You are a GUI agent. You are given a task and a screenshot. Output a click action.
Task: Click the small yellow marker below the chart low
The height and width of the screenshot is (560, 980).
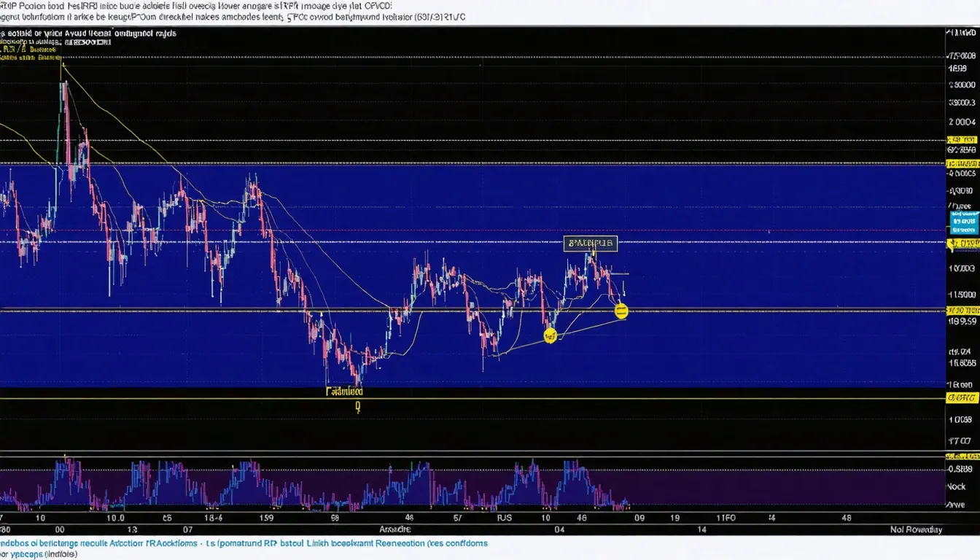click(x=358, y=408)
